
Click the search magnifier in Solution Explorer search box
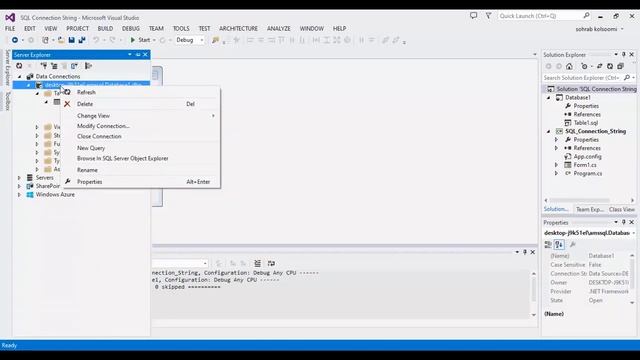tap(627, 77)
